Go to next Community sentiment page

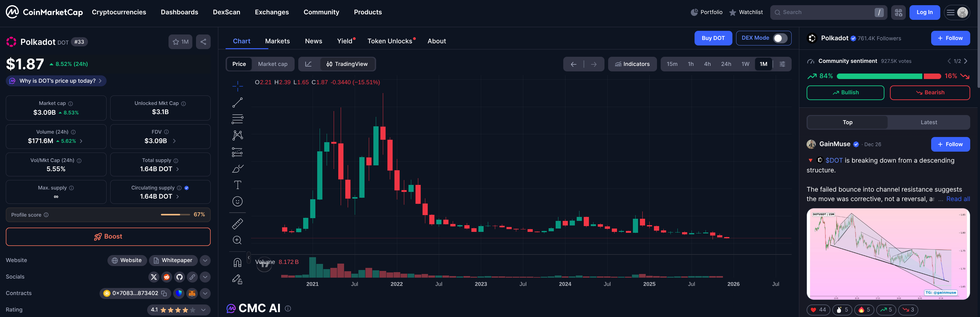point(966,61)
